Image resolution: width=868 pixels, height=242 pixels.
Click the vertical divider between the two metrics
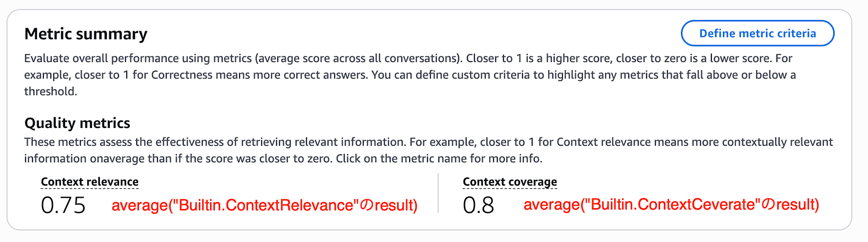[x=438, y=193]
